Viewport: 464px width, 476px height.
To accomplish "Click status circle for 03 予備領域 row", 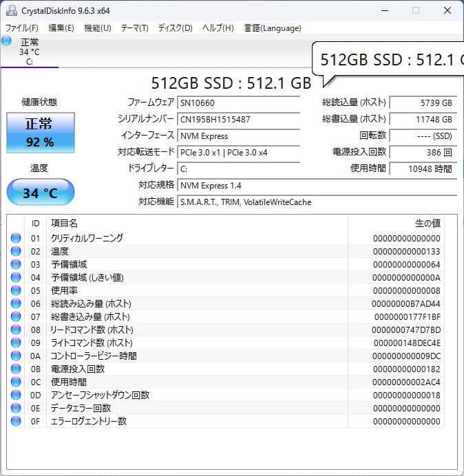I will pyautogui.click(x=16, y=264).
